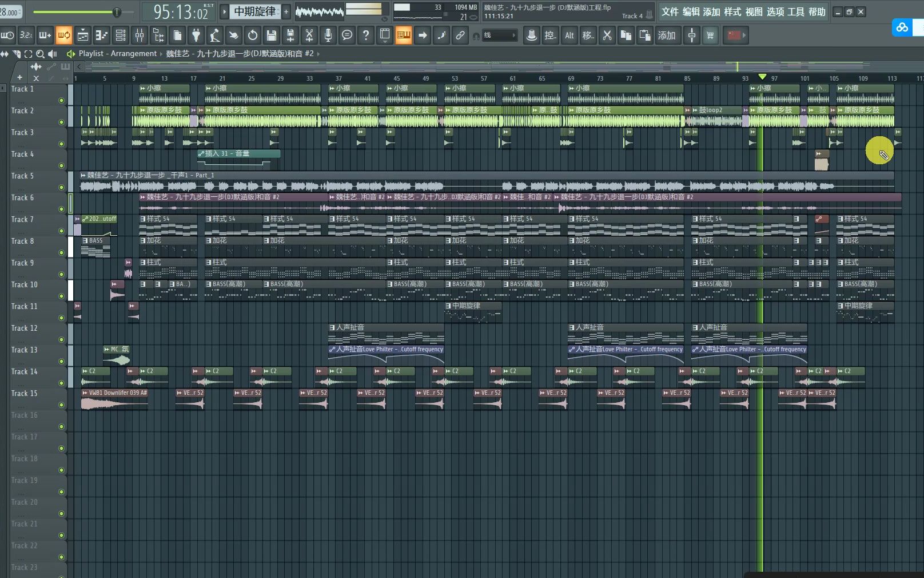Mute Track 8 via its green dot
Screen dimensions: 924x578
tap(61, 253)
